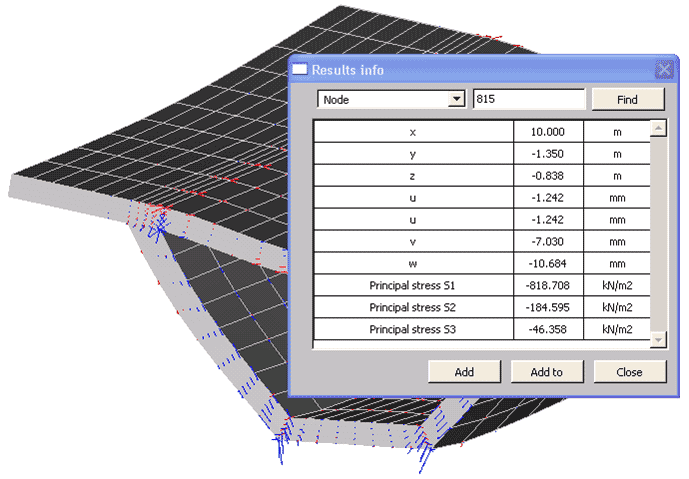Click the Close button in Results info
The image size is (689, 479).
point(630,372)
